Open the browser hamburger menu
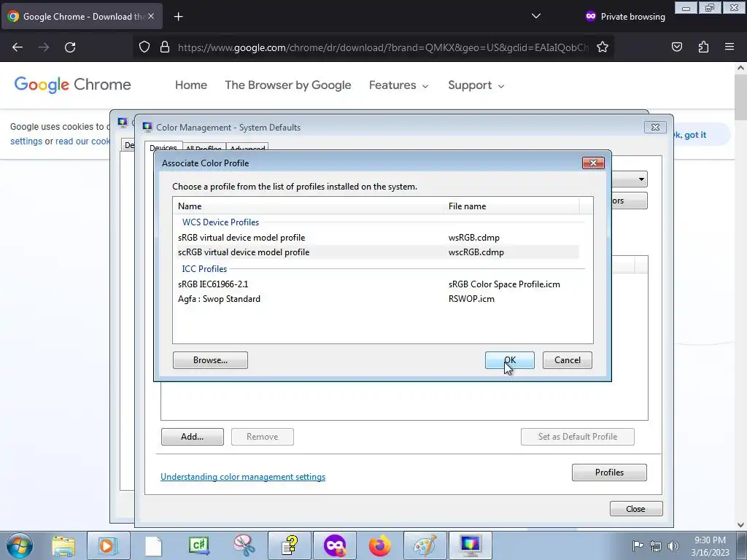 (729, 47)
